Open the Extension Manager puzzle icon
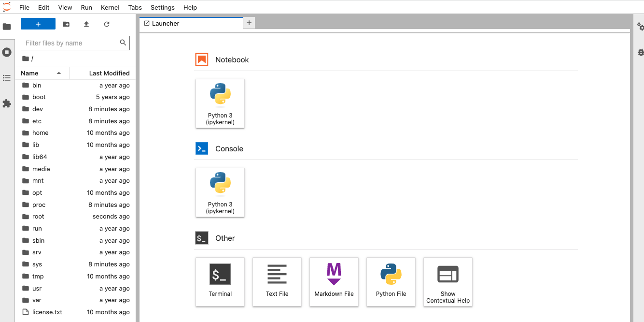This screenshot has width=644, height=322. (7, 103)
